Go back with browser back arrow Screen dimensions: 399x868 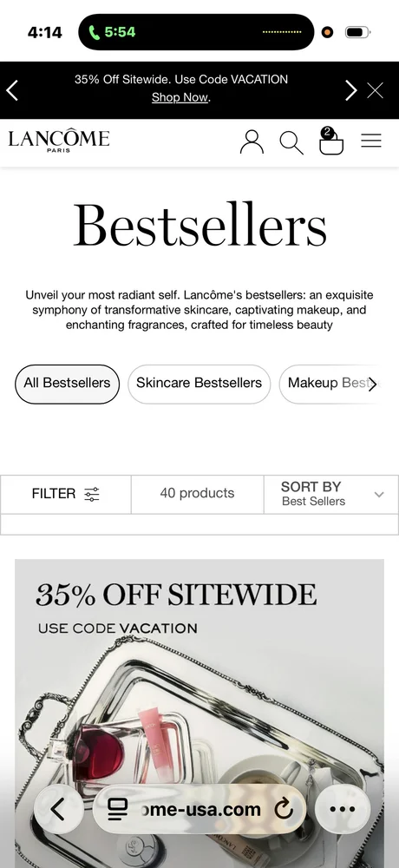[x=59, y=809]
